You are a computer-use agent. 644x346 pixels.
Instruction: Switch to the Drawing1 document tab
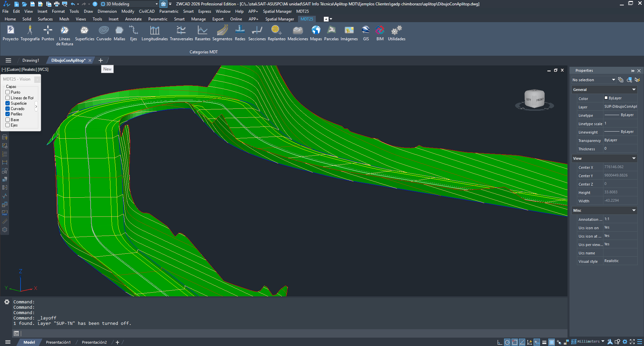pyautogui.click(x=31, y=60)
